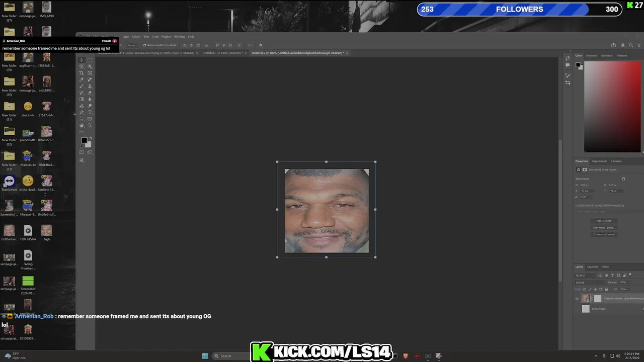
Task: Select the Eyedropper tool
Action: click(82, 79)
